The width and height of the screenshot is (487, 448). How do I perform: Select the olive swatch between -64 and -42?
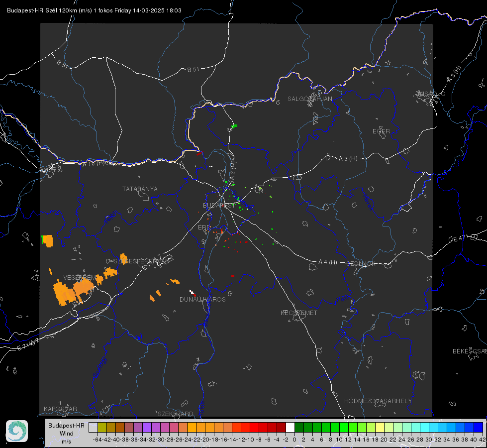102,427
